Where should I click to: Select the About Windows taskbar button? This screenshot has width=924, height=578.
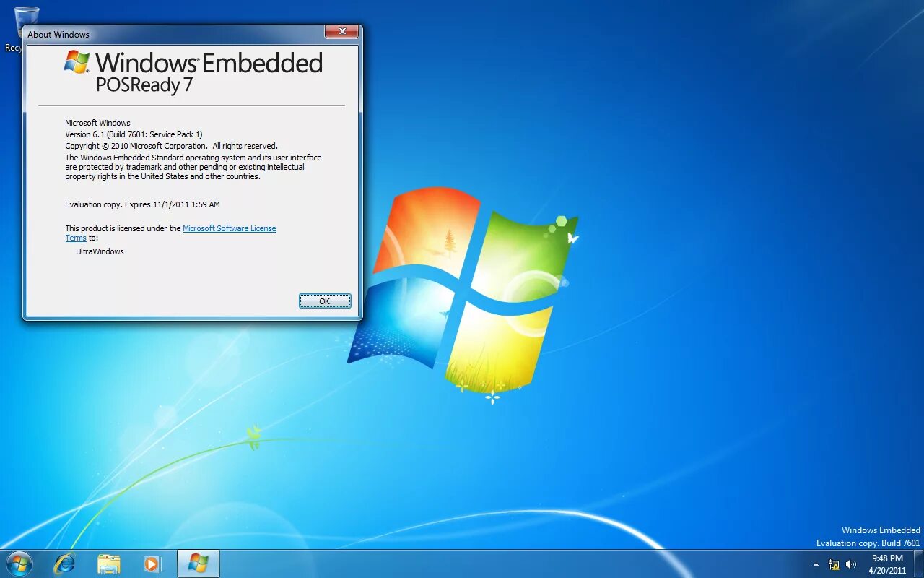[198, 564]
